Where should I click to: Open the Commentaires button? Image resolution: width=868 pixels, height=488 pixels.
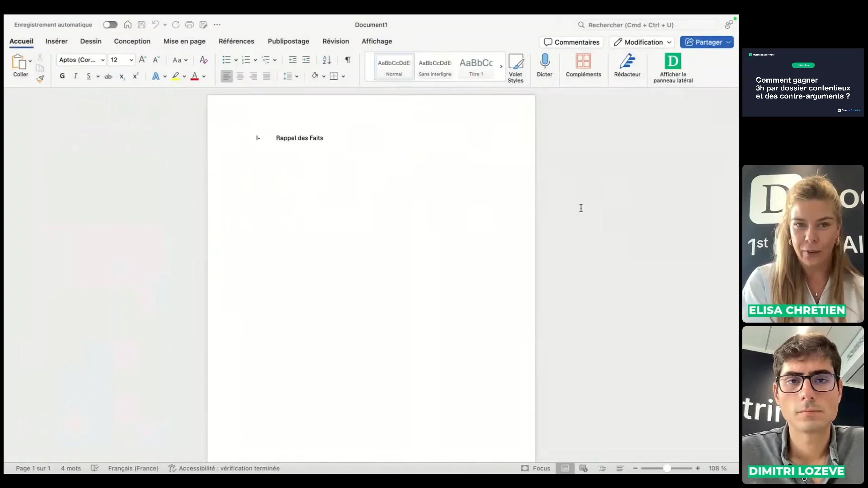tap(571, 42)
